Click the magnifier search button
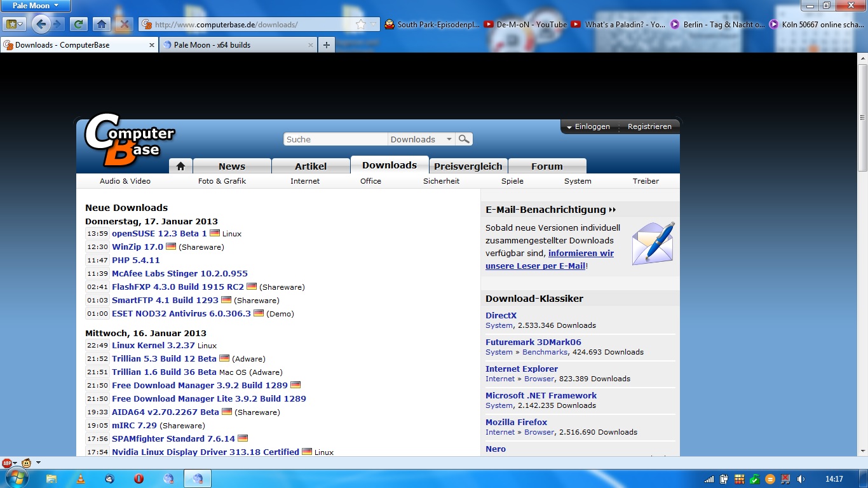Viewport: 868px width, 488px height. [465, 139]
